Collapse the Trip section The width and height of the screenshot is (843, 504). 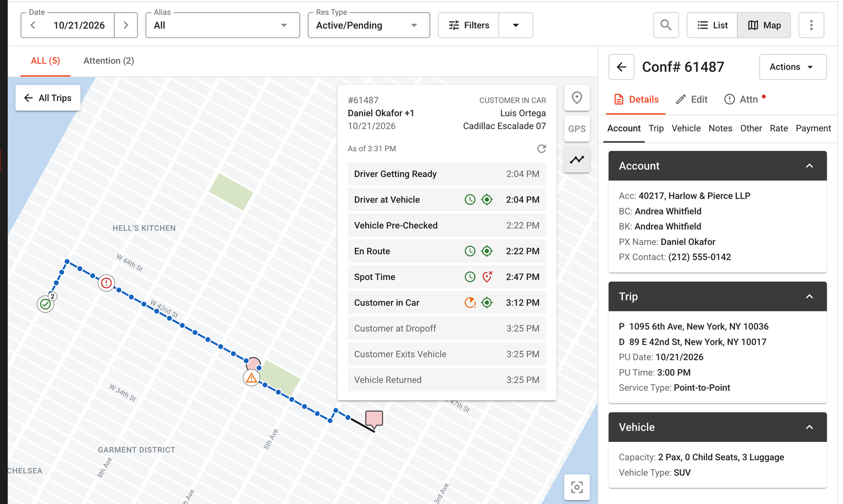tap(809, 297)
